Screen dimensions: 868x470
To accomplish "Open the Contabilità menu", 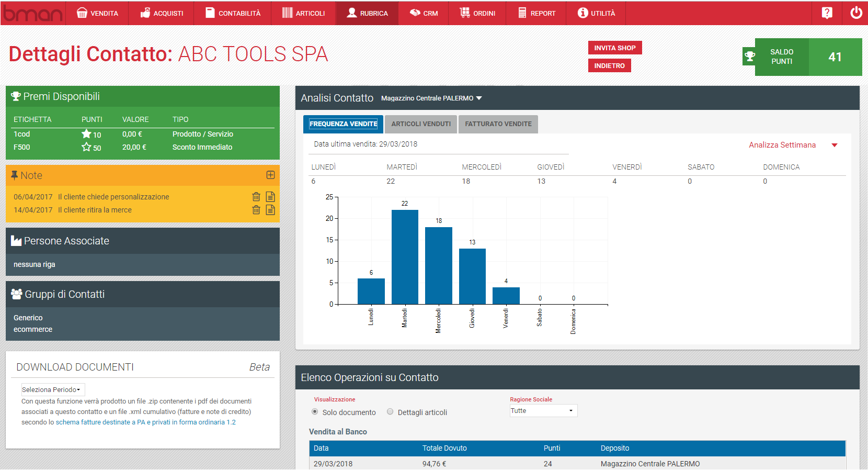I will tap(233, 13).
